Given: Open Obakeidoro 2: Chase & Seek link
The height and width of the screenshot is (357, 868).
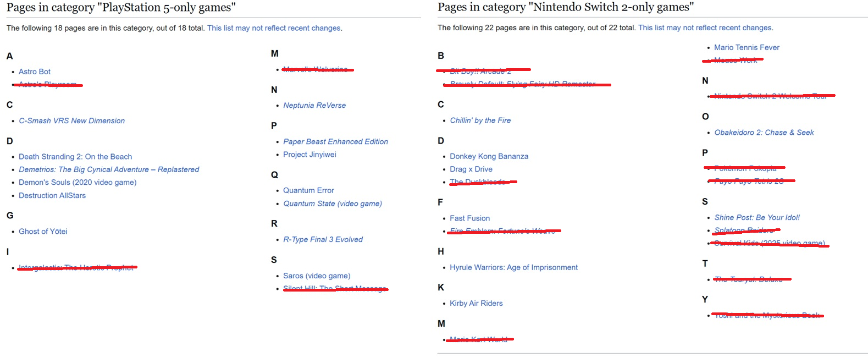Looking at the screenshot, I should 764,133.
